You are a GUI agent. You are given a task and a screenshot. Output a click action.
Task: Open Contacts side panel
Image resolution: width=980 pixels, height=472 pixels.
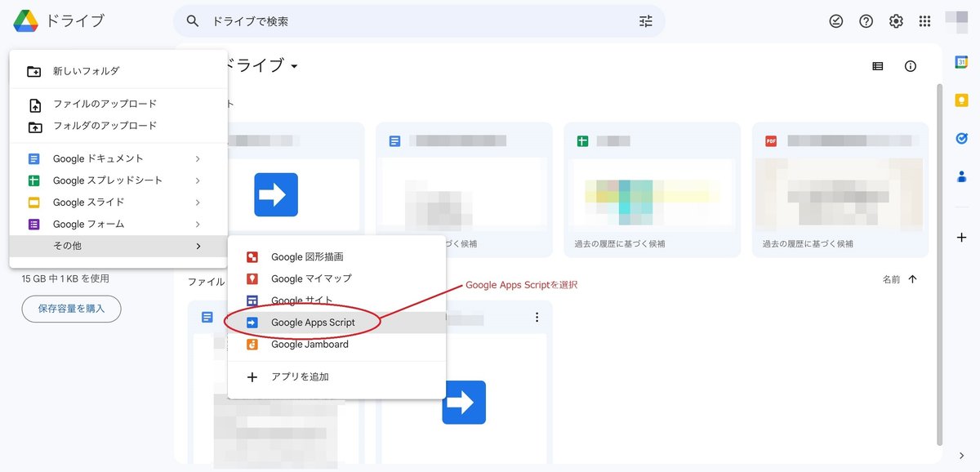(962, 176)
